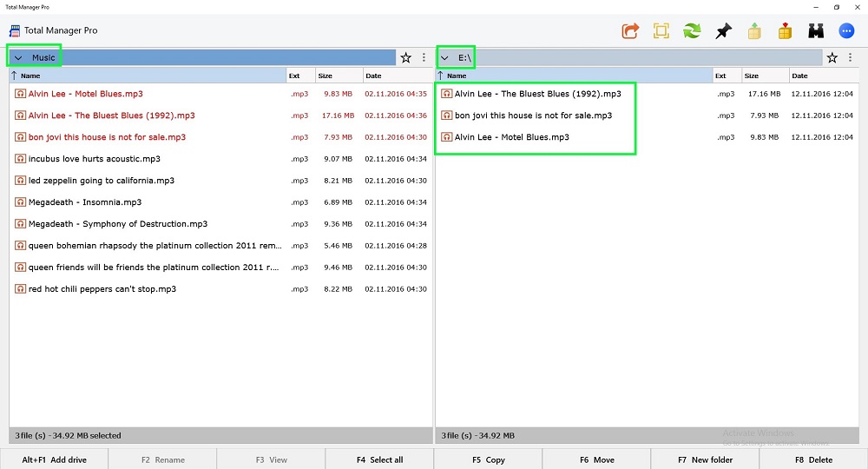Viewport: 868px width, 469px height.
Task: Click F5 Copy button
Action: (488, 459)
